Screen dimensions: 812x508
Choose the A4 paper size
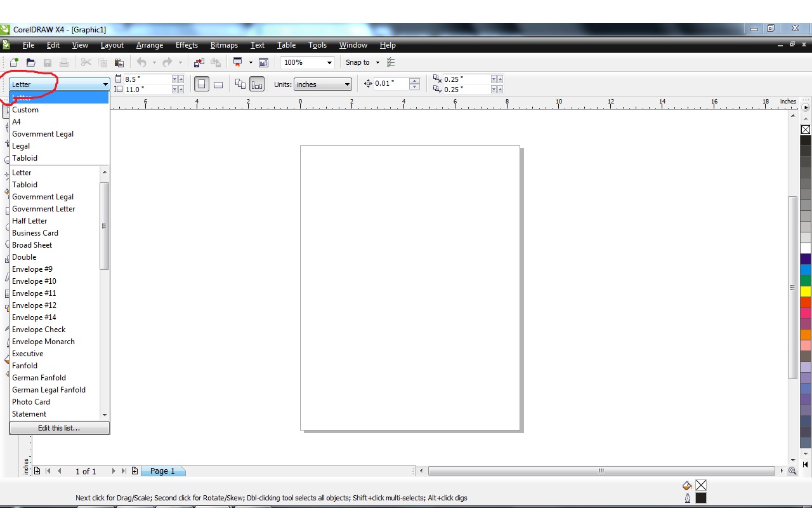click(x=60, y=122)
